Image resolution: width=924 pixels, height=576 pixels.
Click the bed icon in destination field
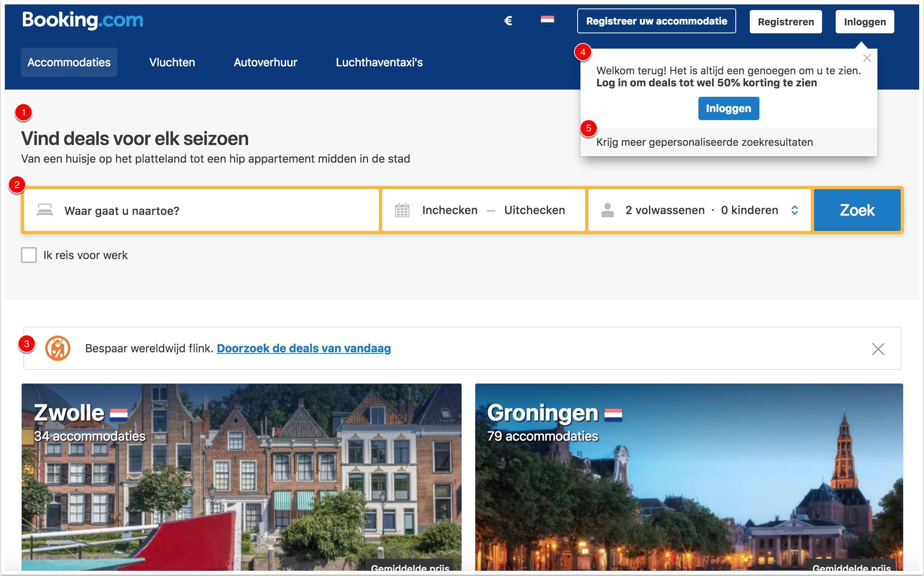pos(45,210)
